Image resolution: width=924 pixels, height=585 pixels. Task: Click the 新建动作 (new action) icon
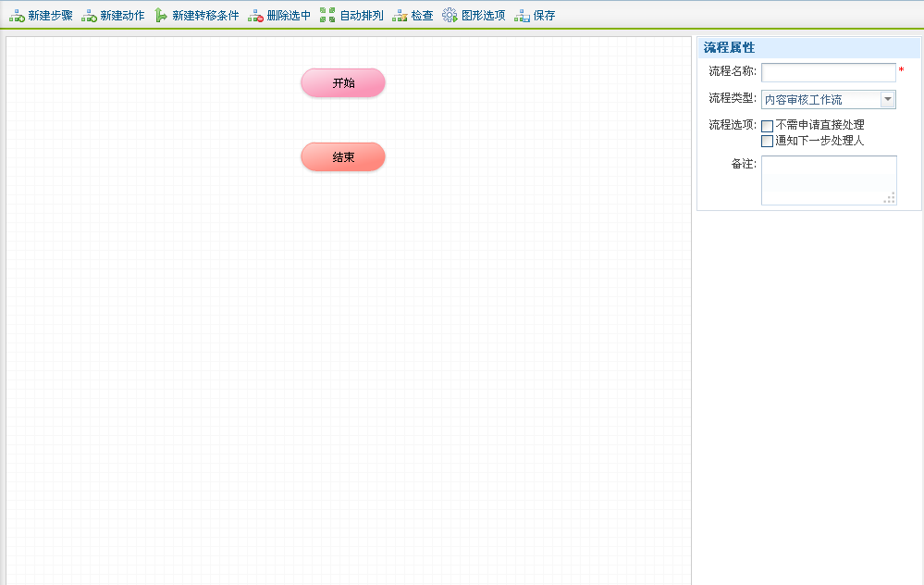coord(89,16)
